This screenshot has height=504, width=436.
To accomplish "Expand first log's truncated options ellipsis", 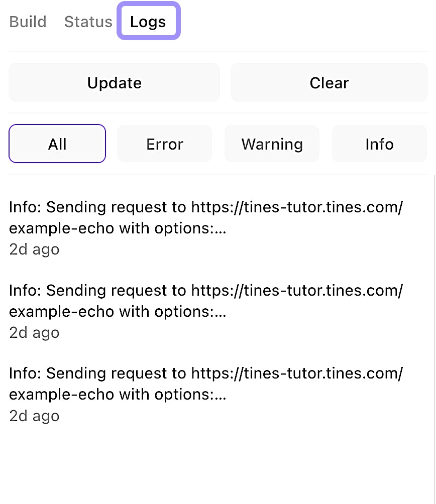I will pos(221,229).
